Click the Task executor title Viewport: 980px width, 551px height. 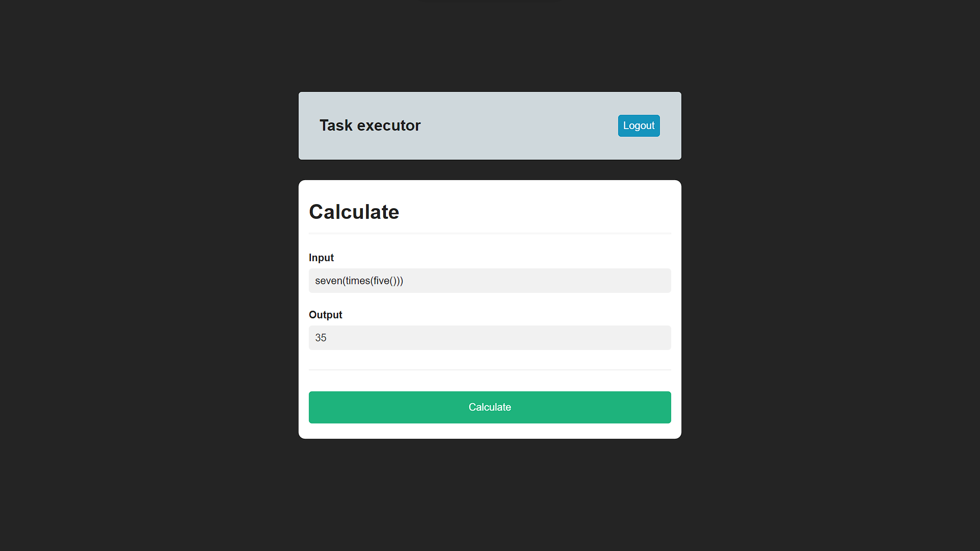(370, 125)
